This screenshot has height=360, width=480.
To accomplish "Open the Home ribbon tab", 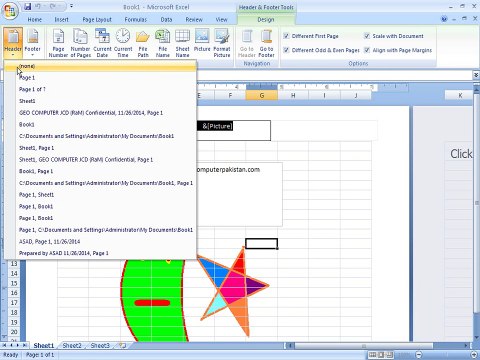I will click(35, 20).
